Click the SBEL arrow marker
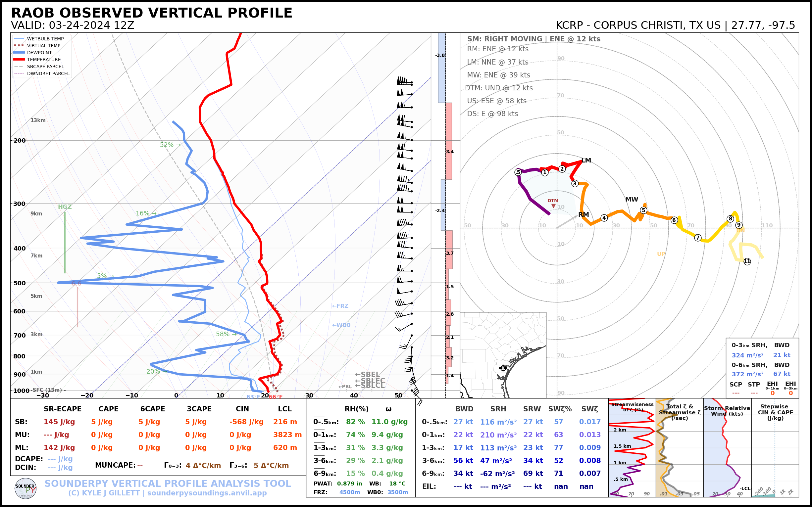 [x=367, y=375]
